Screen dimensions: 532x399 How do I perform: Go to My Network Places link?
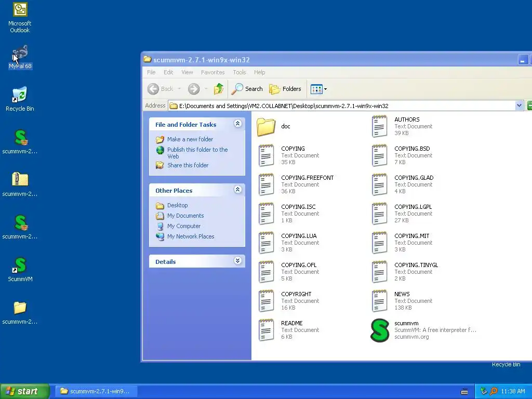pyautogui.click(x=191, y=236)
